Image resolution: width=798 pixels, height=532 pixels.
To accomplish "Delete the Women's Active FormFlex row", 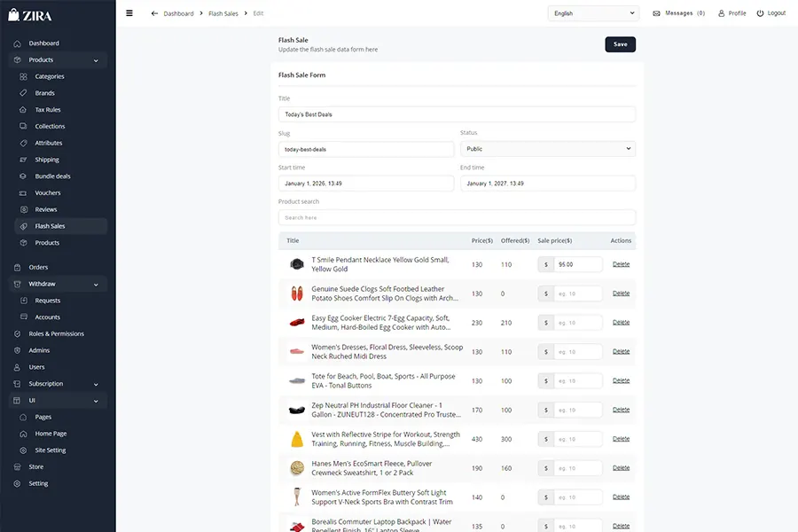I will tap(621, 497).
